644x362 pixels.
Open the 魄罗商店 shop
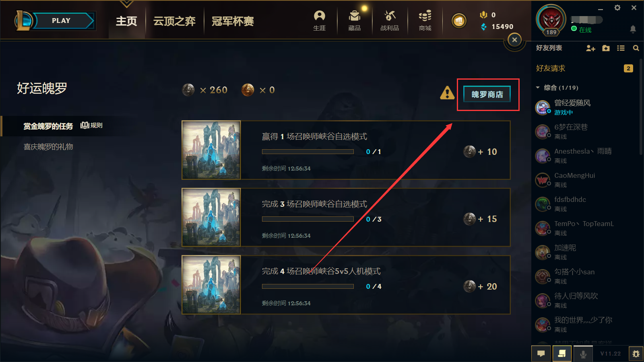click(x=487, y=95)
